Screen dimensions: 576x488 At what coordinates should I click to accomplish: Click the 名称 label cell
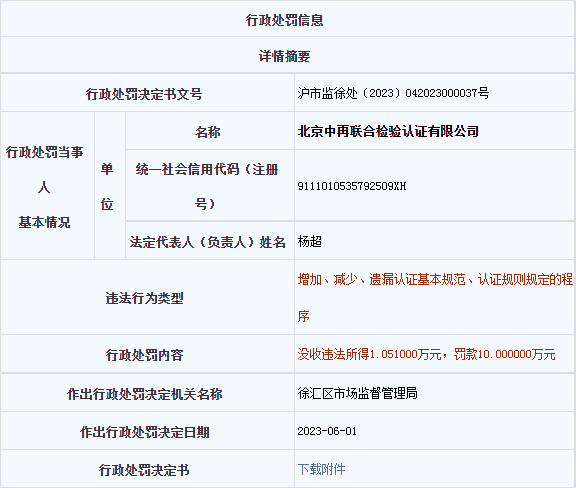(210, 131)
